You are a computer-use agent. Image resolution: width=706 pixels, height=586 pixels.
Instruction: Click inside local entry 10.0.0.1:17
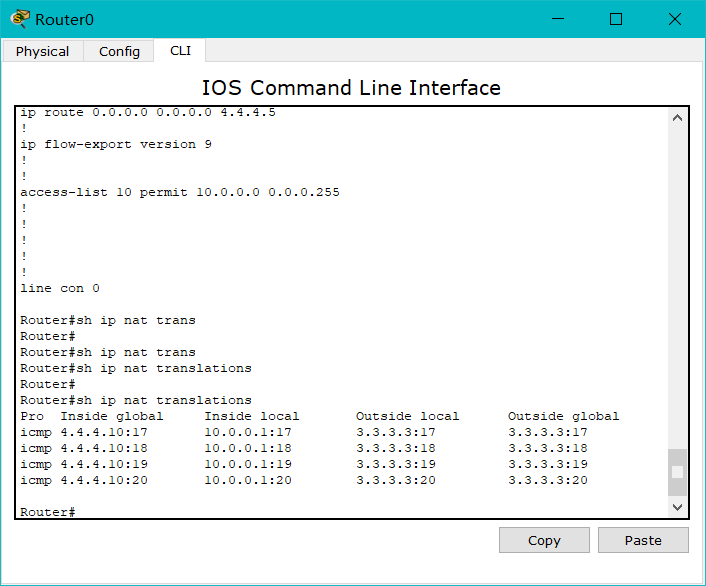(x=248, y=432)
